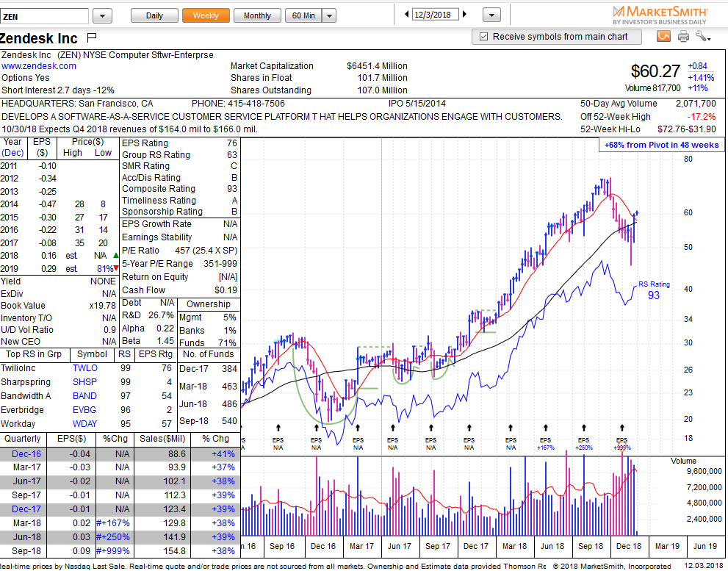
Task: Click the flag icon beside Zendesk Inc
Action: pos(92,37)
